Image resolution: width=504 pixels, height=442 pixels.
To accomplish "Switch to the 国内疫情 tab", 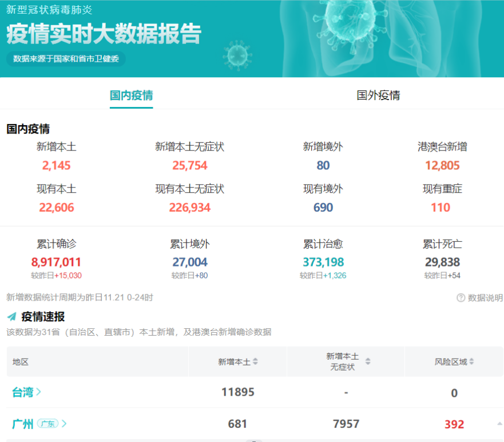I will click(x=131, y=95).
